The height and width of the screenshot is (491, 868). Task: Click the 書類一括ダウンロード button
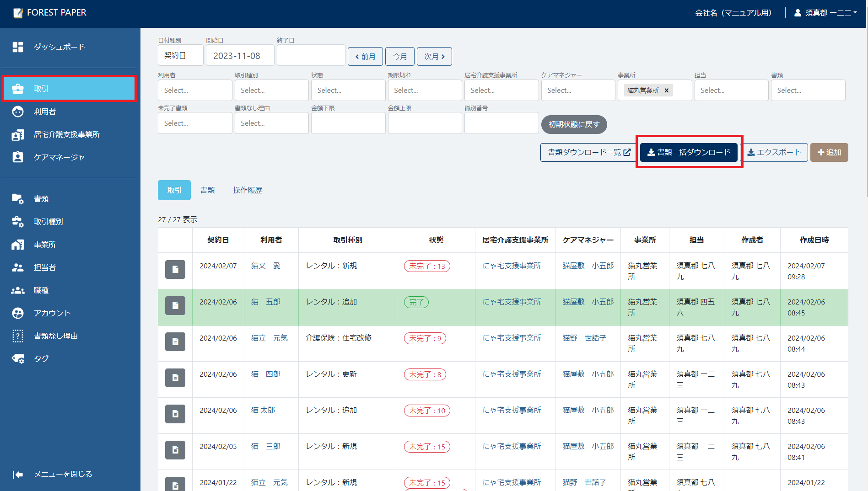(x=689, y=152)
